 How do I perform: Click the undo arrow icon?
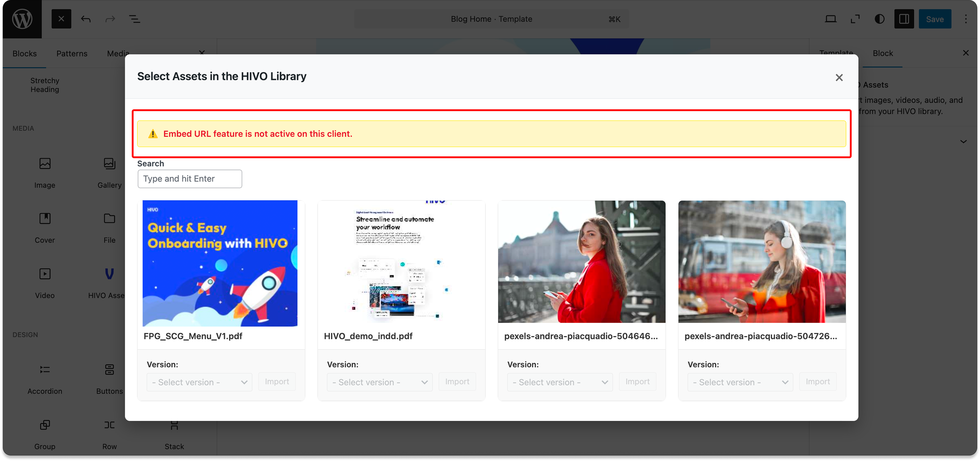[86, 19]
